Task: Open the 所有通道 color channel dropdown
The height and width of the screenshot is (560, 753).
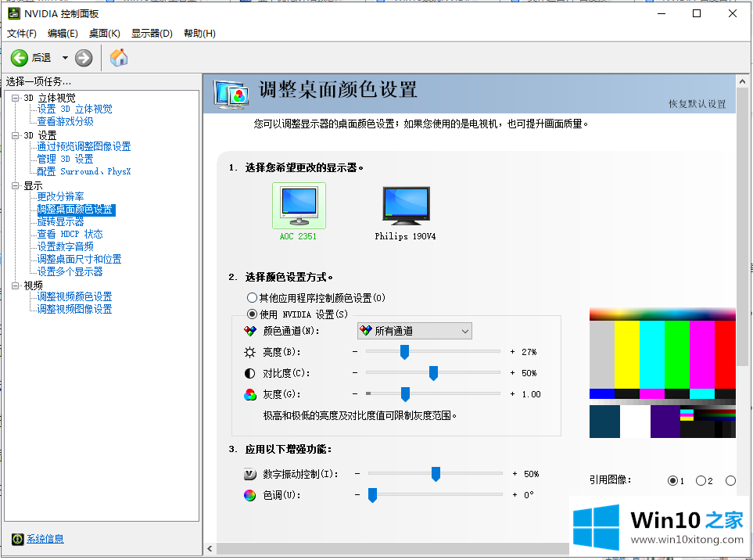Action: click(415, 331)
